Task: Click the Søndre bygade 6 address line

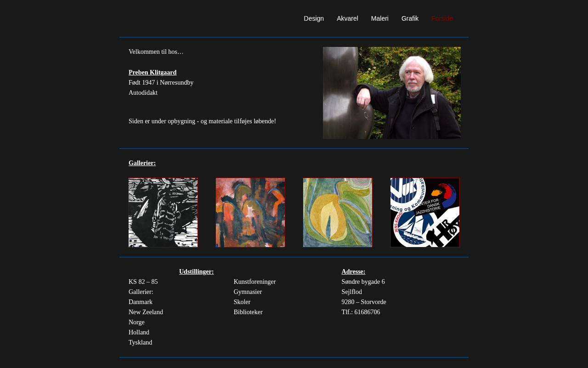Action: 363,282
